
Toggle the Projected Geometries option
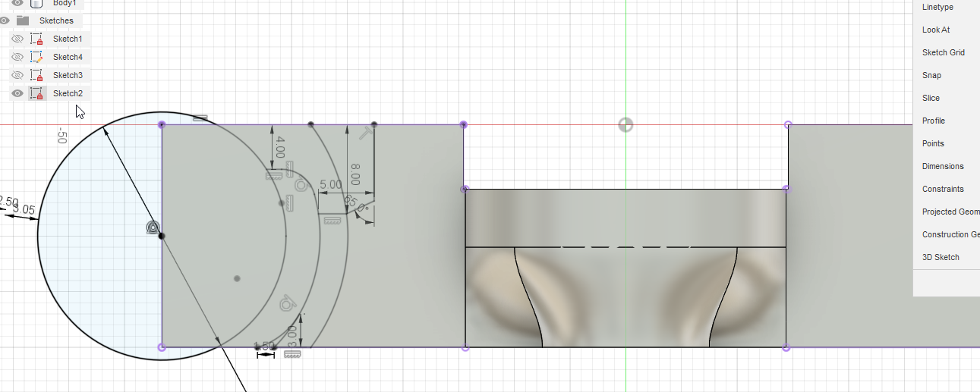pyautogui.click(x=950, y=212)
